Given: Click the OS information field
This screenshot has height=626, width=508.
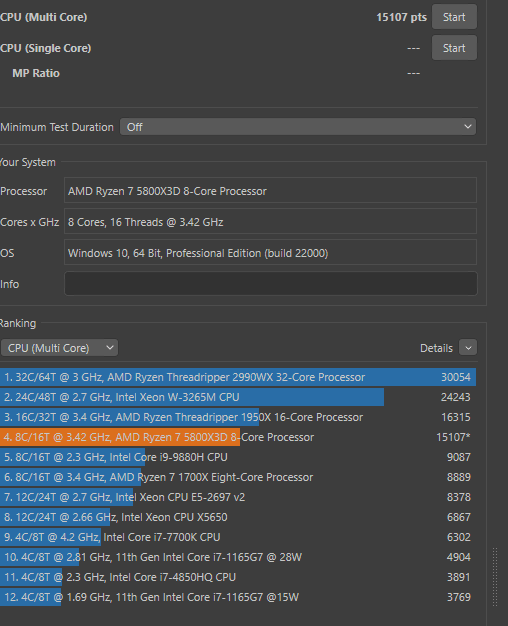Looking at the screenshot, I should pos(270,252).
